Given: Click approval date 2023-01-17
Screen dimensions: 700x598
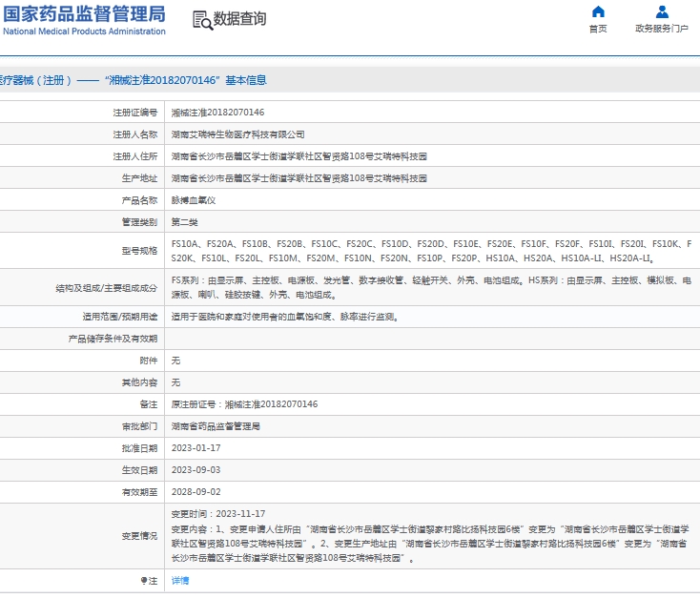Looking at the screenshot, I should [x=196, y=448].
